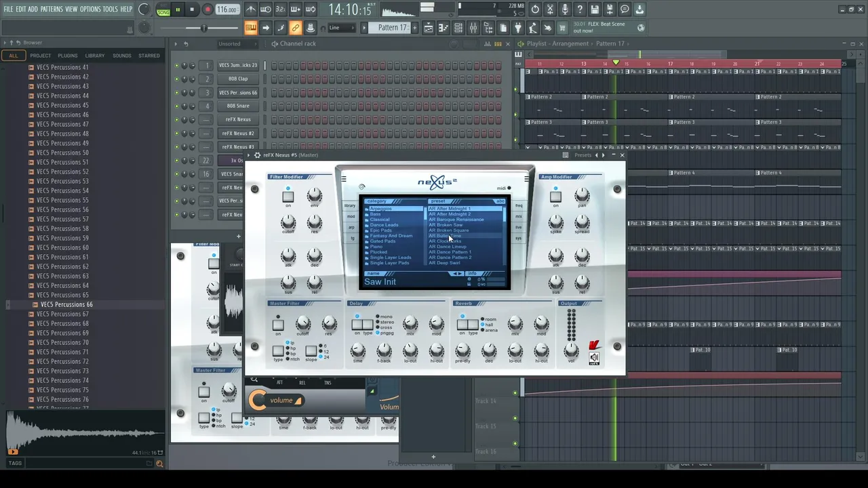Toggle Delay on button in Nexus #5

[357, 325]
